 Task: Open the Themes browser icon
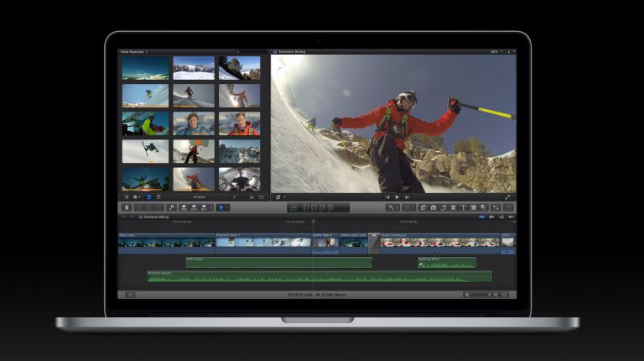point(483,207)
